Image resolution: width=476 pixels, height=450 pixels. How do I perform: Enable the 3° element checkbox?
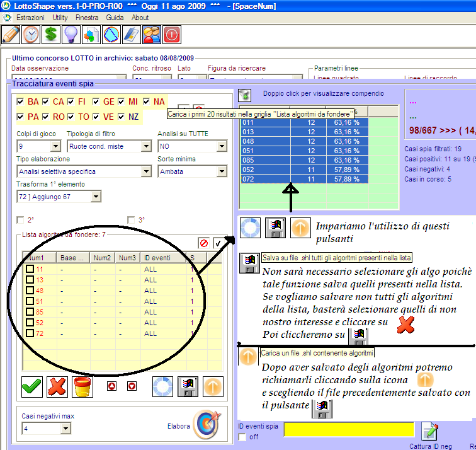(131, 220)
